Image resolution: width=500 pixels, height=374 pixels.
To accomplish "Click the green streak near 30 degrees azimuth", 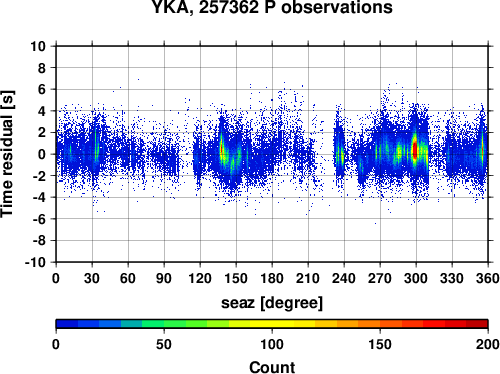I will pyautogui.click(x=95, y=147).
